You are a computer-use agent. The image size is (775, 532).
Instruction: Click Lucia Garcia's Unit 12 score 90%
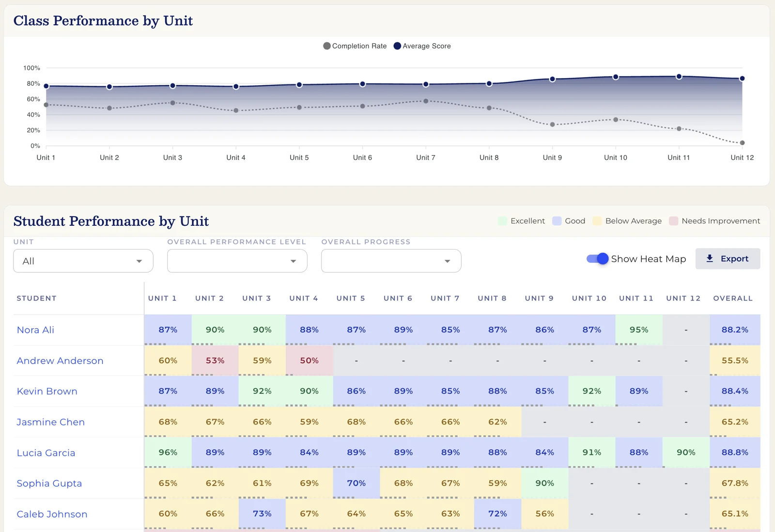point(686,453)
